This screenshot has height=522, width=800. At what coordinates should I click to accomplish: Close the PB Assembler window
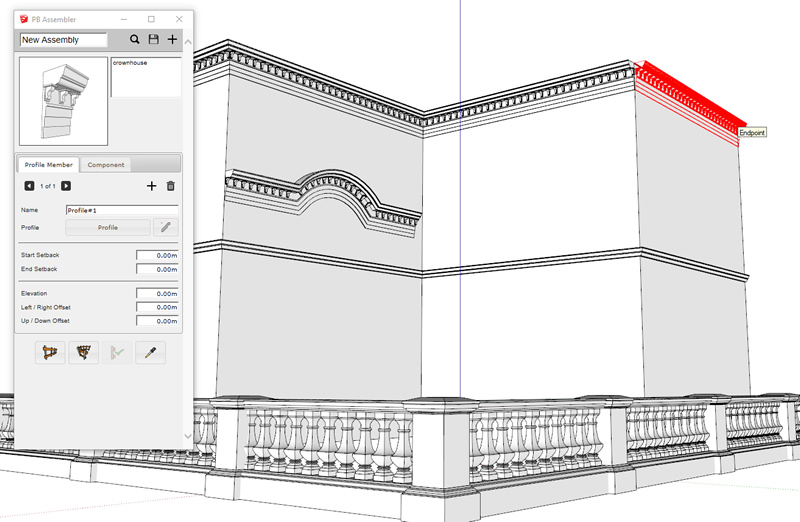pos(179,19)
